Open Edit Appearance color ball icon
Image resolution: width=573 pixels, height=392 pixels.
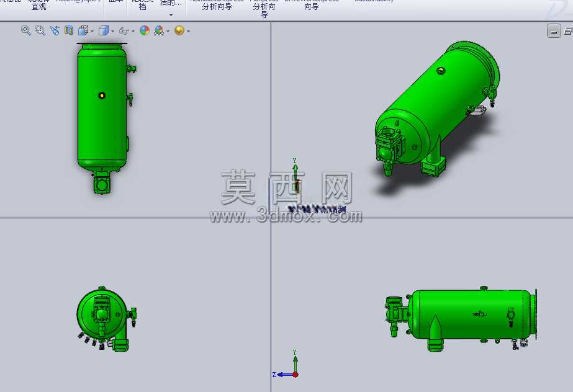click(145, 30)
